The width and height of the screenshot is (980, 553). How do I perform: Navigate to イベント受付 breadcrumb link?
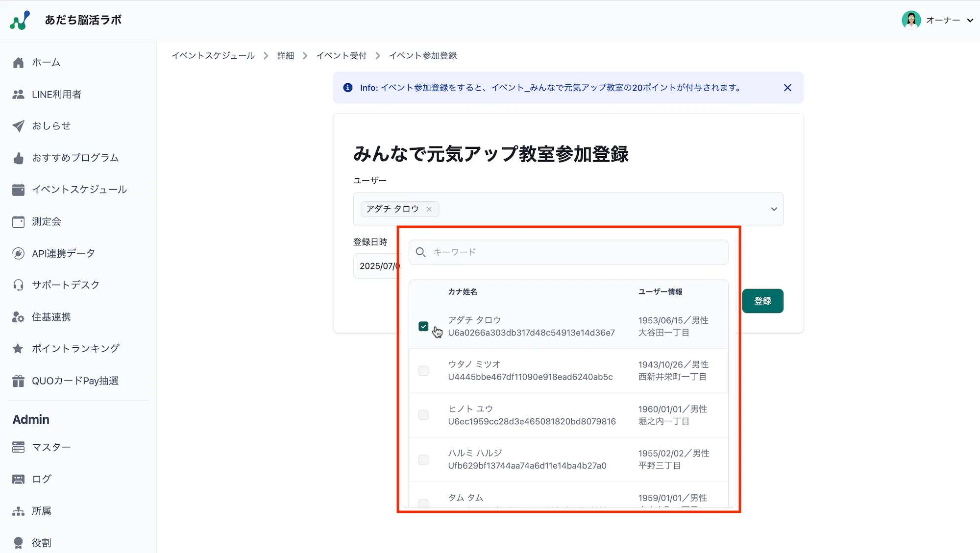(341, 56)
